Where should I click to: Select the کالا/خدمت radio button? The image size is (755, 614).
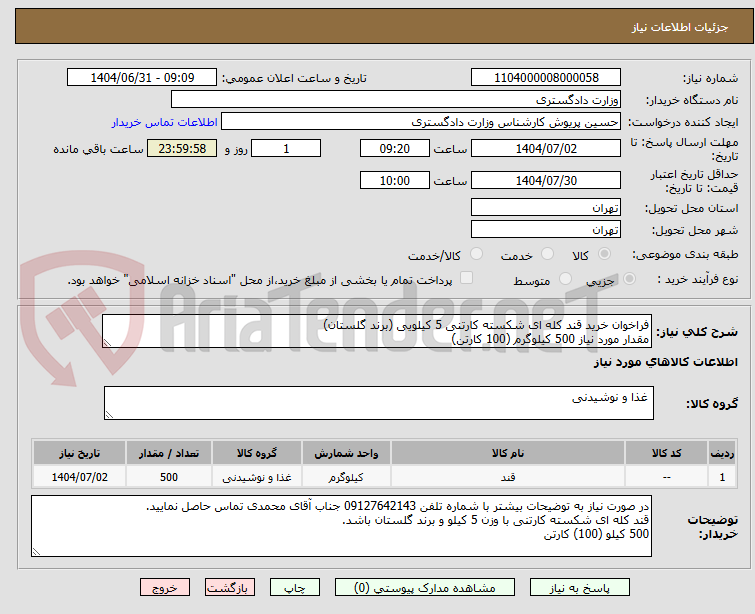[476, 254]
